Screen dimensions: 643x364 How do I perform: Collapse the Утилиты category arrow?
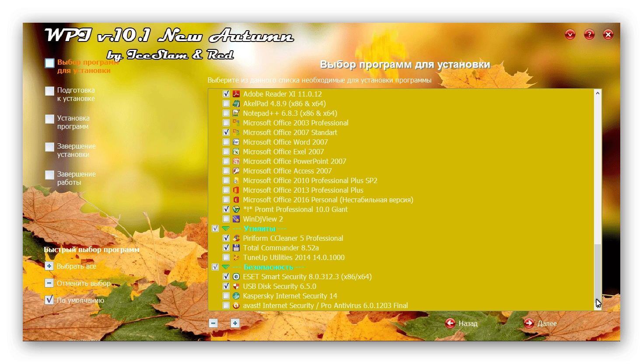pyautogui.click(x=226, y=229)
